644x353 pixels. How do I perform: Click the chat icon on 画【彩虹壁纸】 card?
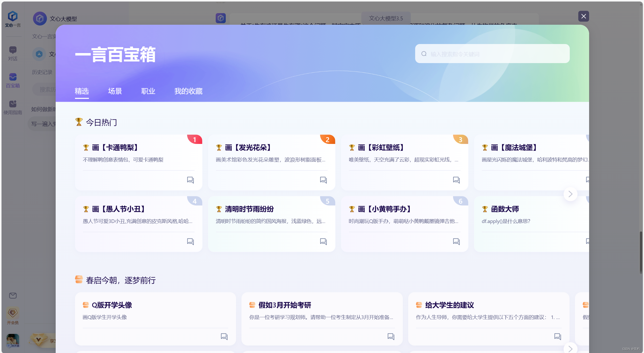(456, 180)
